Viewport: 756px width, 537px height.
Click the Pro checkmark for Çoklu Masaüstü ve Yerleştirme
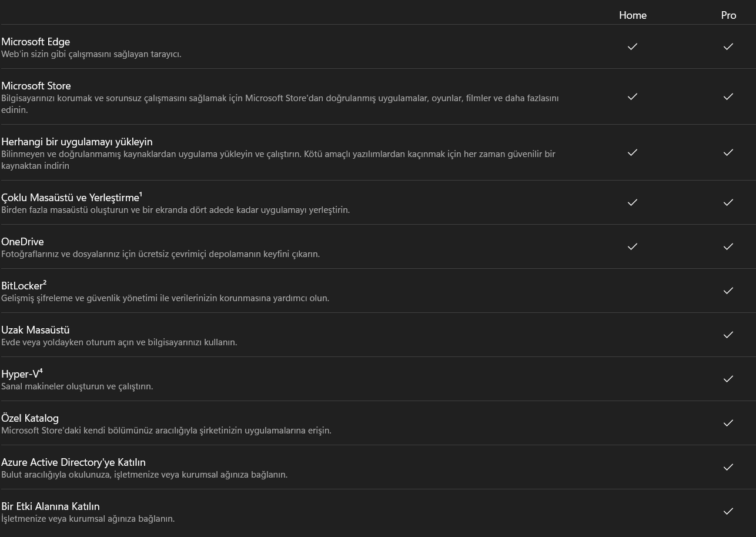click(728, 202)
